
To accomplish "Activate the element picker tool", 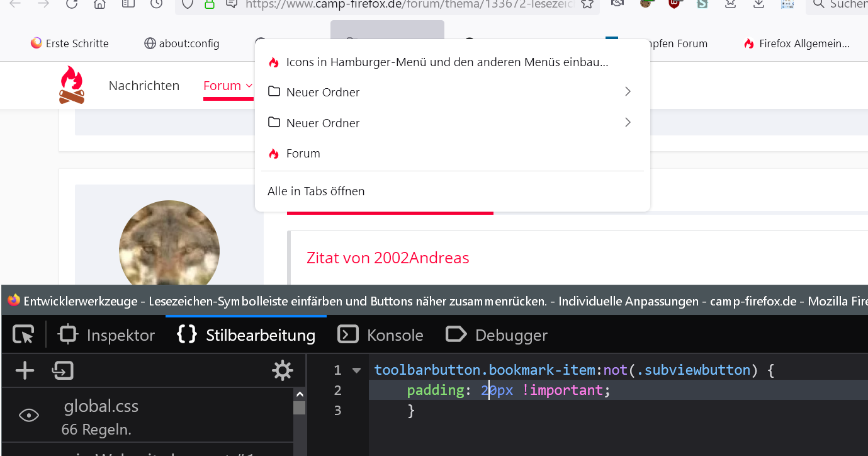I will [x=23, y=334].
